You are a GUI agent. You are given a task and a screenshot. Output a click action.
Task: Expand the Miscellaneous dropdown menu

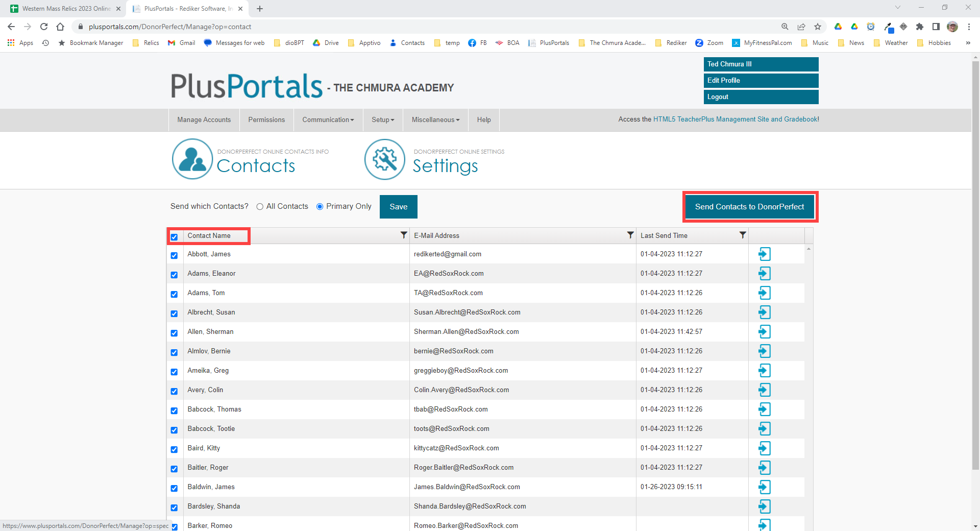pyautogui.click(x=436, y=119)
